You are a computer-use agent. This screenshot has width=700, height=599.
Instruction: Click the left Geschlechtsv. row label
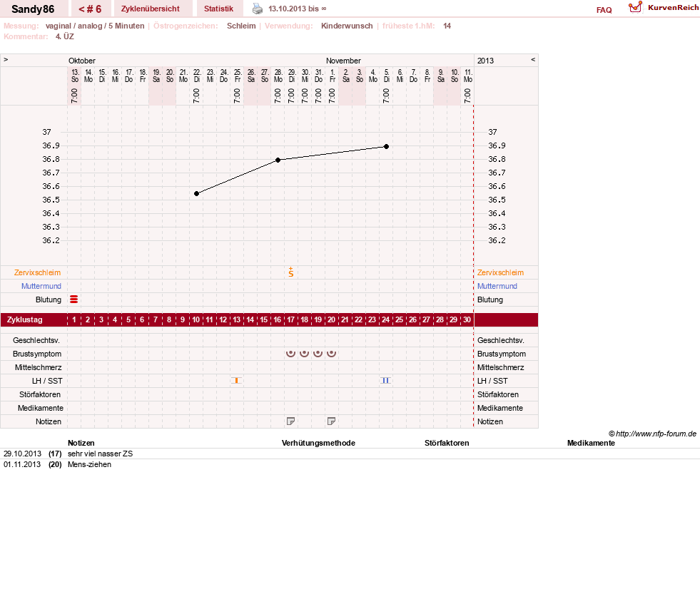[36, 340]
